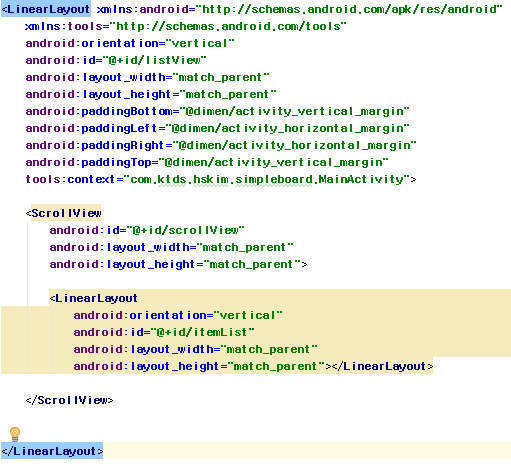The height and width of the screenshot is (468, 511).
Task: Click the android:paddingBottom attribute line
Action: (217, 111)
